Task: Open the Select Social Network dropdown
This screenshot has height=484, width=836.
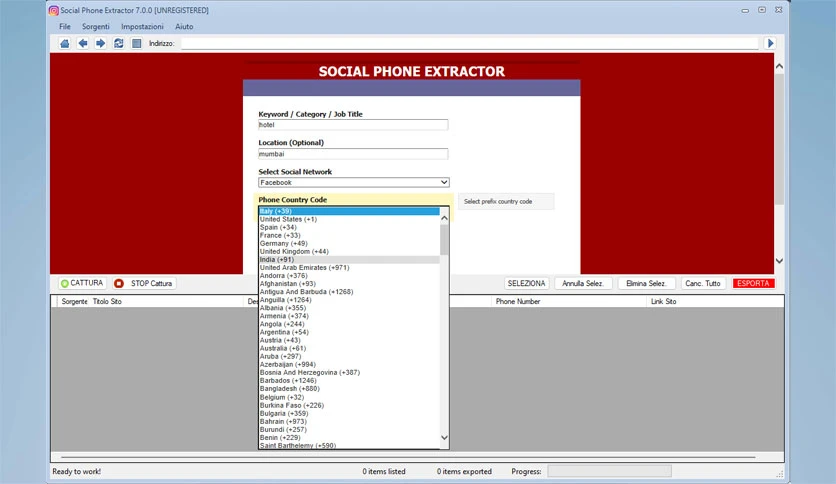Action: (x=353, y=182)
